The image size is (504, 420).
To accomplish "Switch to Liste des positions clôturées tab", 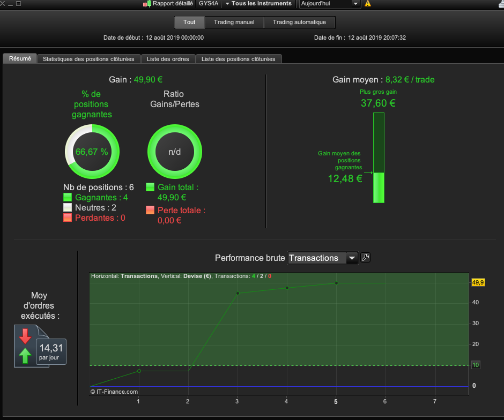I will click(238, 59).
